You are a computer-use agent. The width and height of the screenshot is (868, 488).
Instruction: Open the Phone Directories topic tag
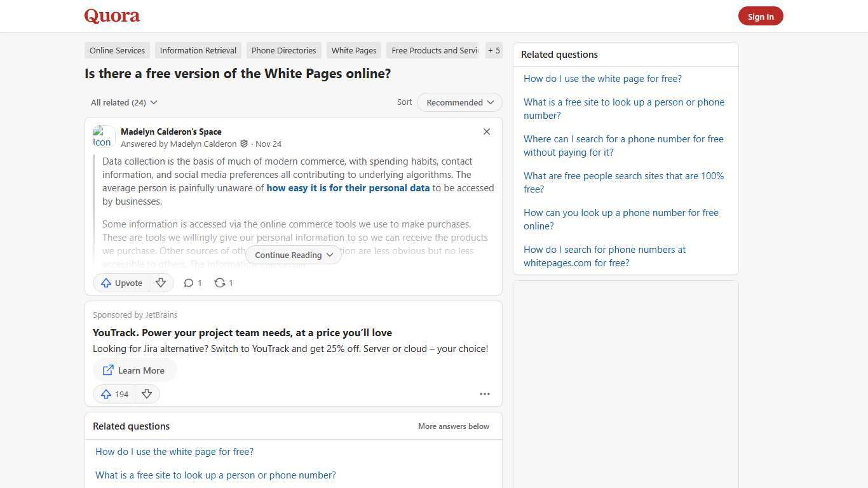tap(283, 50)
